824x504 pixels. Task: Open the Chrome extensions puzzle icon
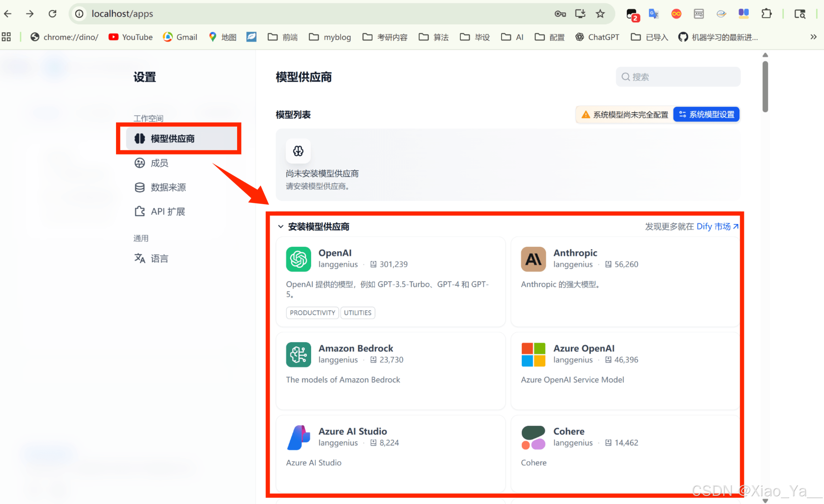pos(766,14)
